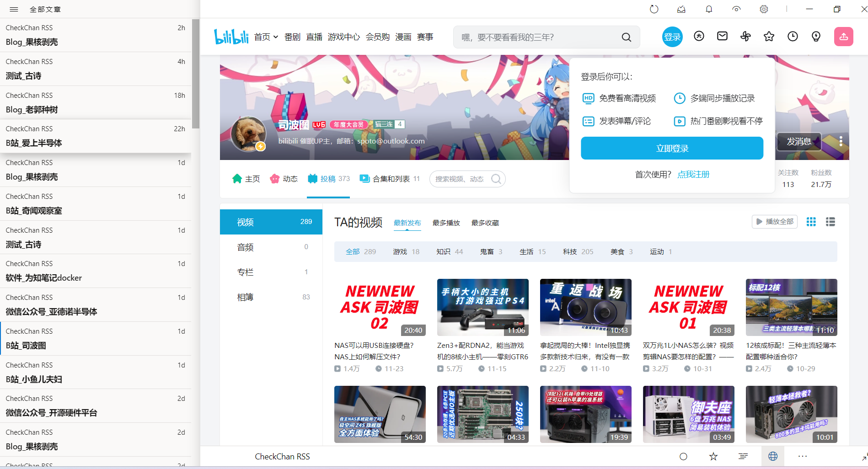Open the hamburger menu in the sidebar
This screenshot has height=469, width=868.
click(x=14, y=9)
